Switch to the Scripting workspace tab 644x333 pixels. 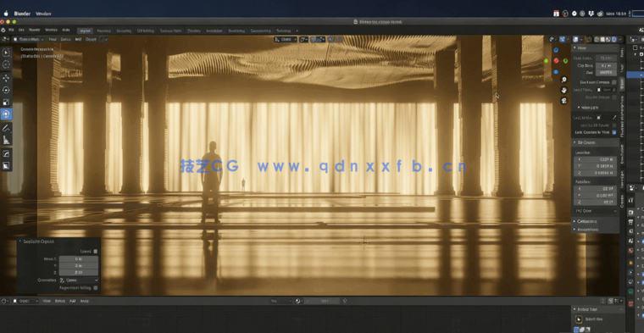tap(283, 31)
